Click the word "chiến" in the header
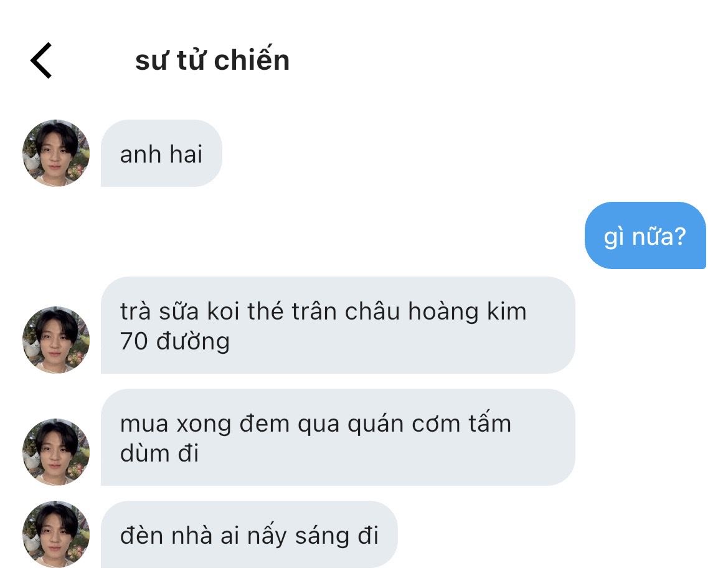This screenshot has height=583, width=728. (x=252, y=60)
